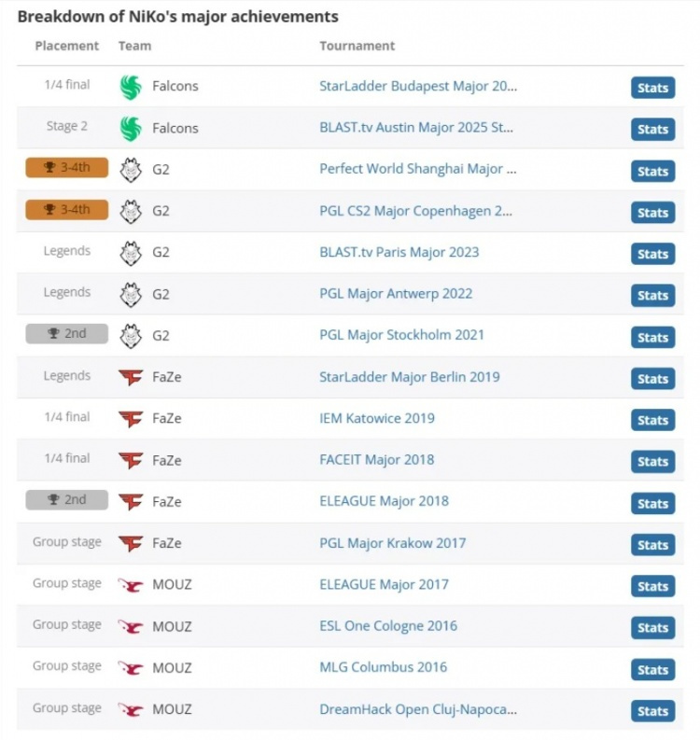
Task: View Stats for FACEIT Major 2018
Action: tap(652, 462)
